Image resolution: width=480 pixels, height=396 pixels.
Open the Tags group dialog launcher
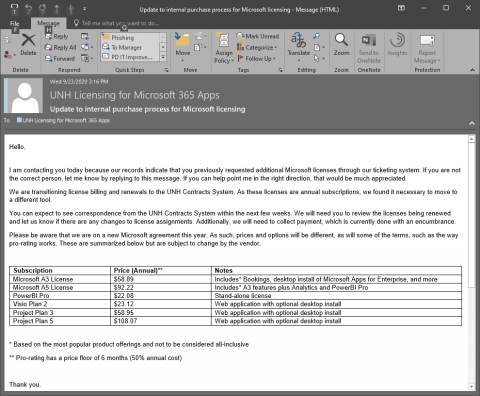click(280, 70)
